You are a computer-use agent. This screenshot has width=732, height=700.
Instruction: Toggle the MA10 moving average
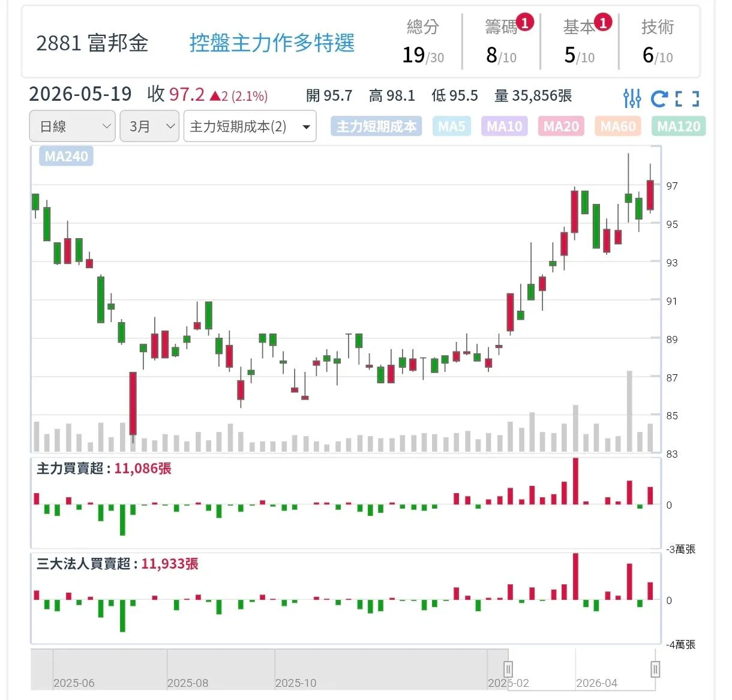tap(505, 127)
